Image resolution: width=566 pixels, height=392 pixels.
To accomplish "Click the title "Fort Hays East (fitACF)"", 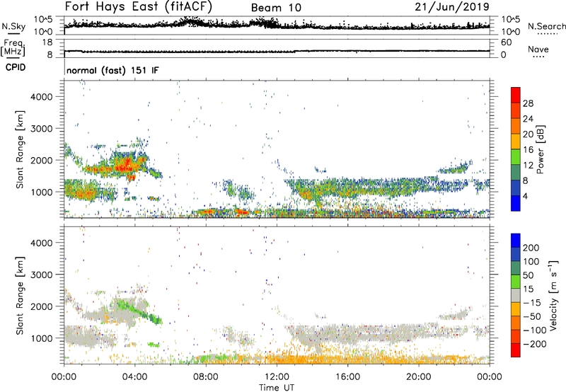I will pos(139,7).
